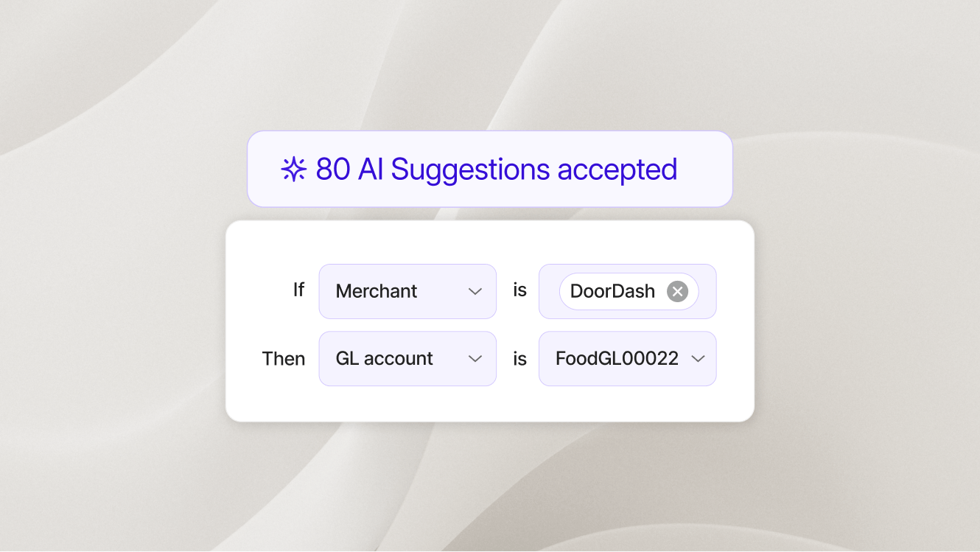Click the downward arrow in the Merchant selector

(x=475, y=291)
